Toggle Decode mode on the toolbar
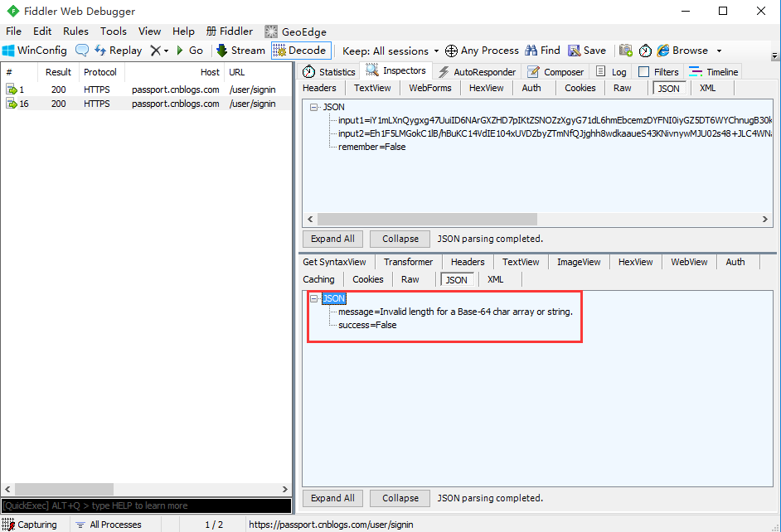781x532 pixels. click(x=300, y=50)
